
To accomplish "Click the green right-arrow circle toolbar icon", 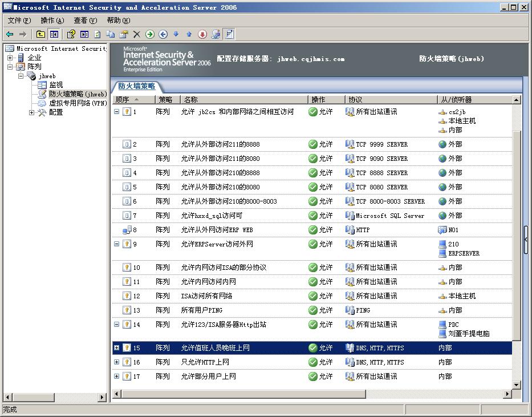I will click(x=149, y=34).
